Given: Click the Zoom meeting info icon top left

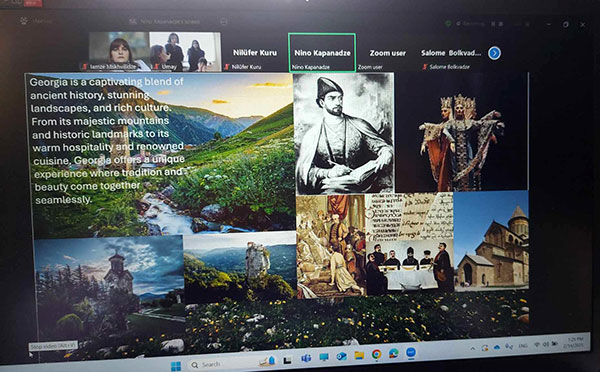Looking at the screenshot, I should coord(24,21).
